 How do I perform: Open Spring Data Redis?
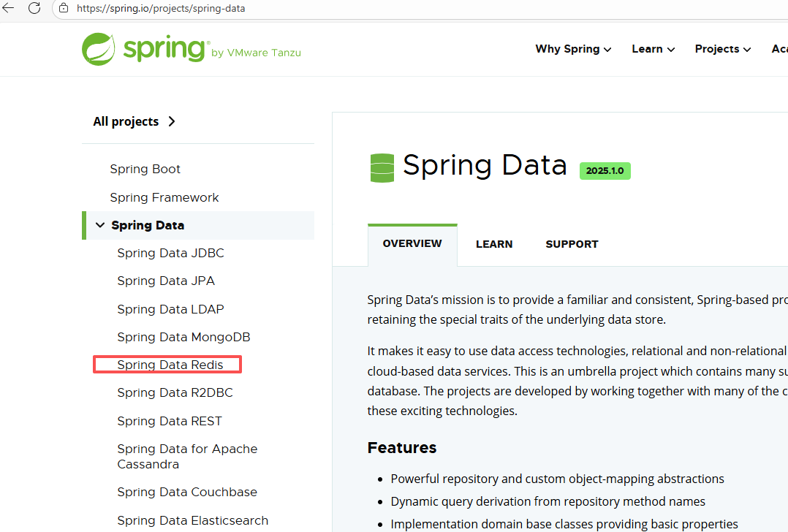click(x=170, y=365)
